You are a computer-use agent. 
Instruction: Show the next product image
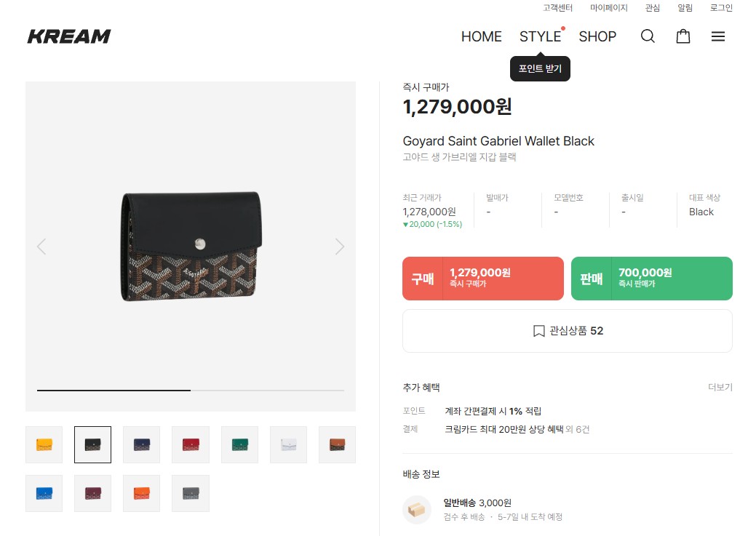tap(339, 247)
